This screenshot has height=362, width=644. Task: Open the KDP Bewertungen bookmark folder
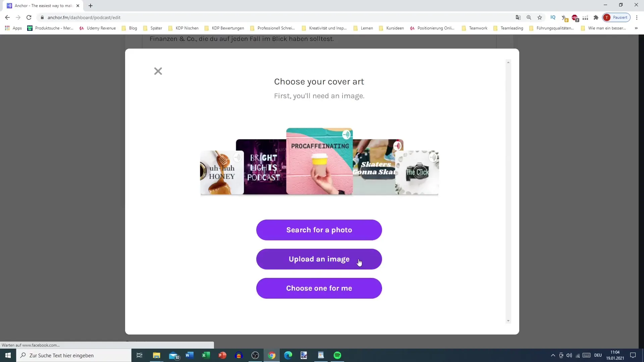(x=224, y=28)
